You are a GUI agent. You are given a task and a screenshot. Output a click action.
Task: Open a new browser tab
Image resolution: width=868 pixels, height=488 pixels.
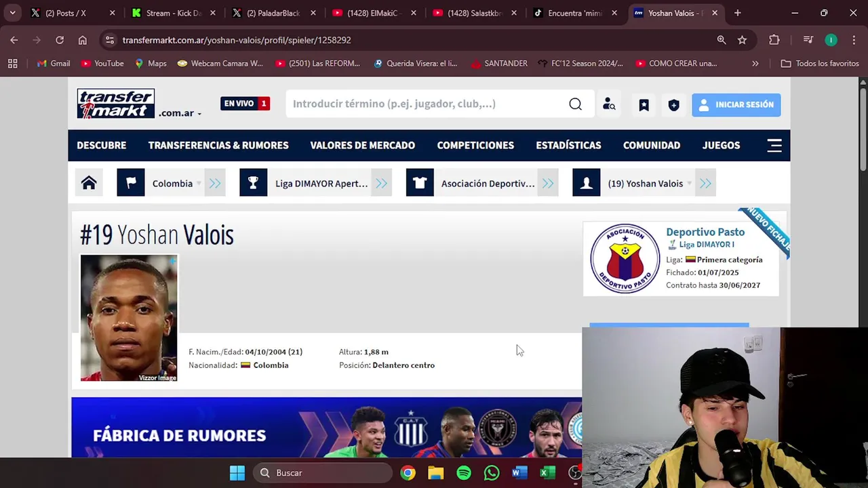(737, 13)
